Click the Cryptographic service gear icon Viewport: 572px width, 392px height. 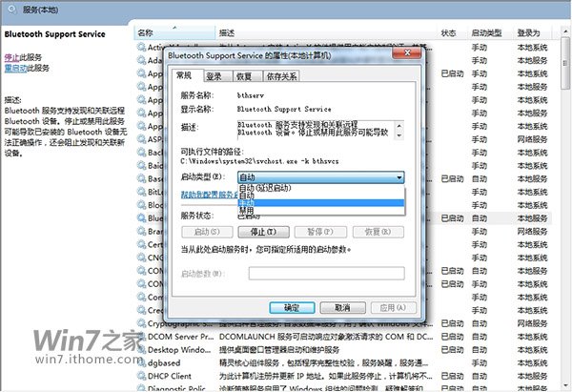click(x=141, y=323)
